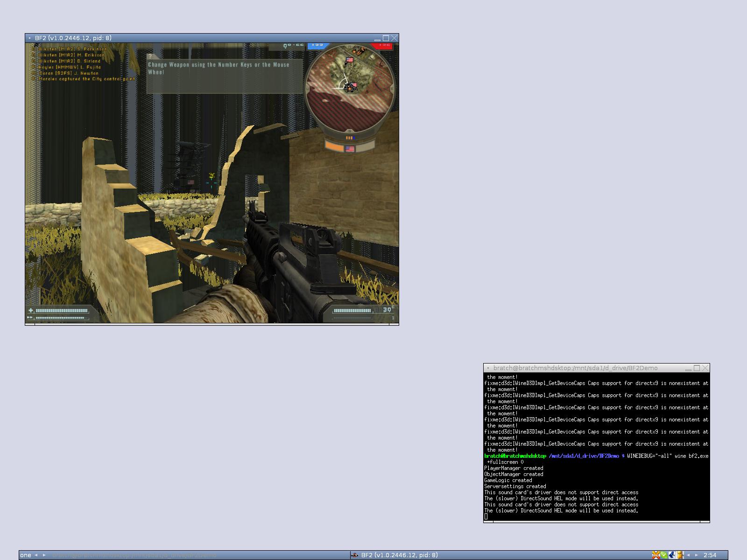Screen dimensions: 747x560
Task: Click the bottom resize bar of the terminal window
Action: coord(597,521)
